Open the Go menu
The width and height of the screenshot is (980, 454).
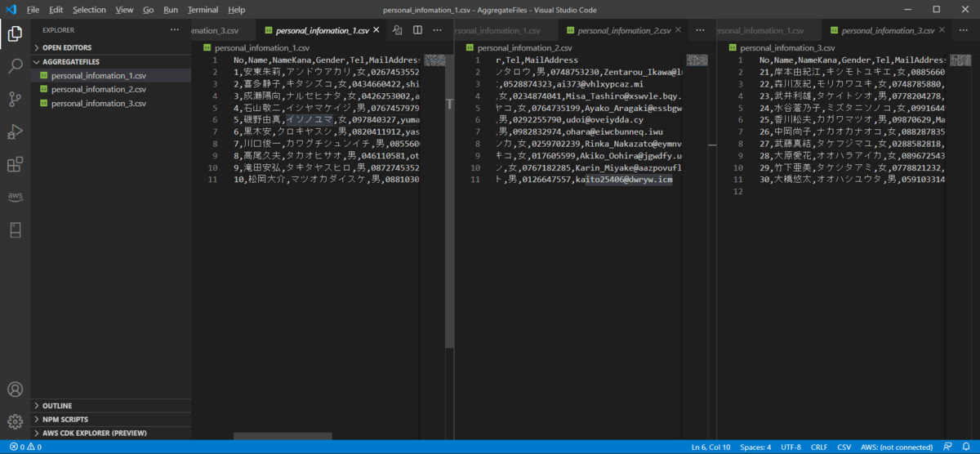148,10
